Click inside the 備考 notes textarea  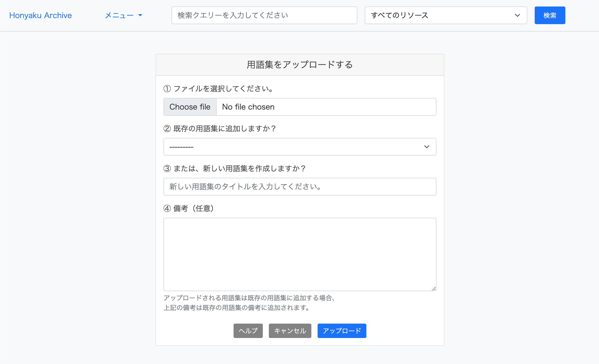(x=299, y=254)
